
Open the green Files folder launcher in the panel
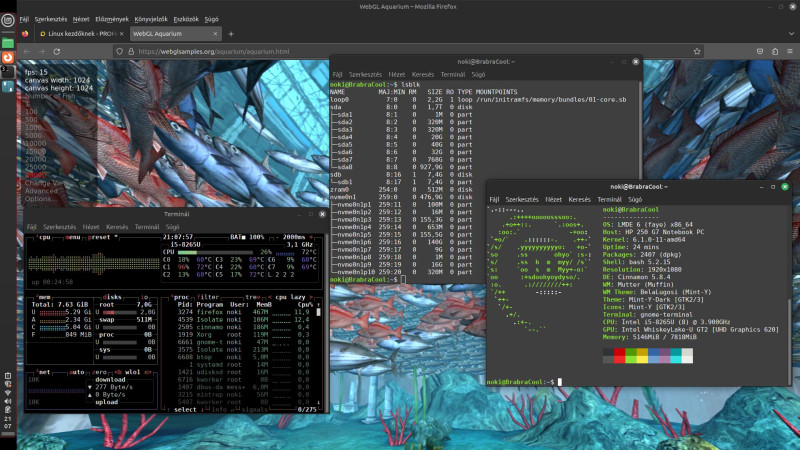pos(8,43)
